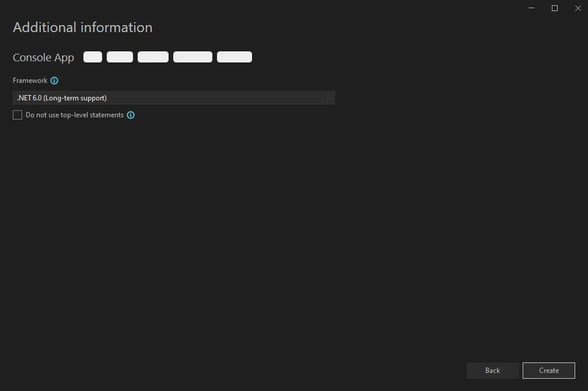This screenshot has width=588, height=391.
Task: Click the middle tag badge beside Console App
Action: [x=152, y=57]
